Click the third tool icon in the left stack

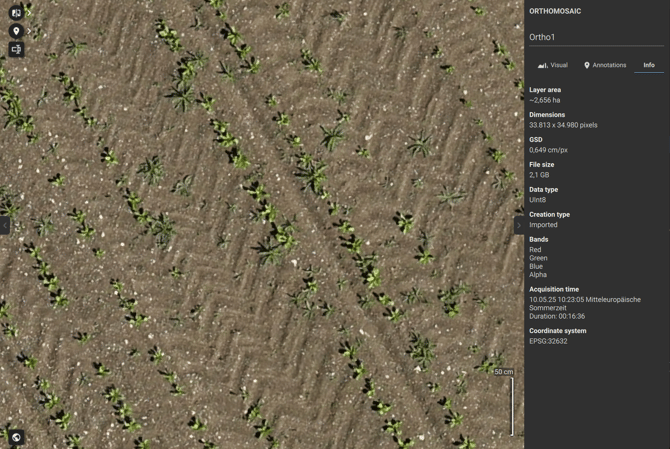[16, 49]
